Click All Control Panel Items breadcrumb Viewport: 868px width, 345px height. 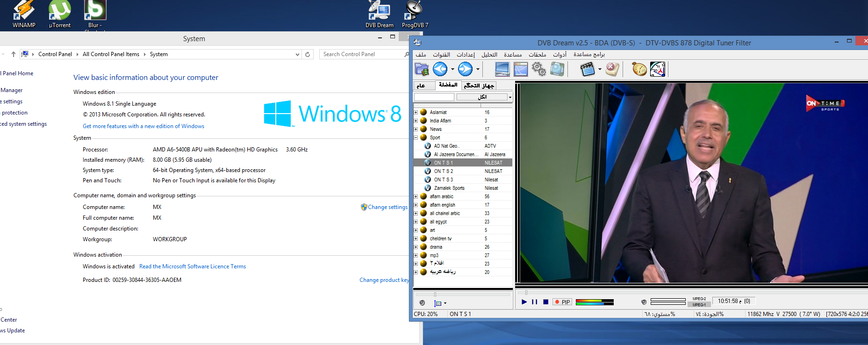point(111,54)
